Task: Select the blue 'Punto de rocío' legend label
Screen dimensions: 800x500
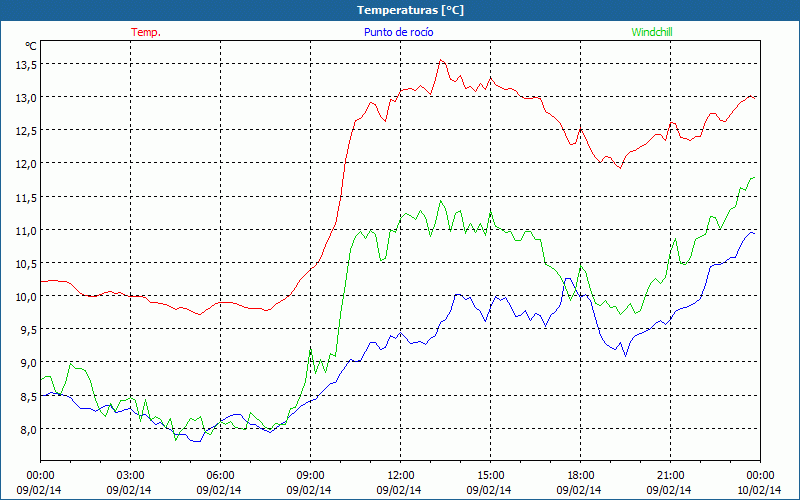Action: pyautogui.click(x=398, y=32)
